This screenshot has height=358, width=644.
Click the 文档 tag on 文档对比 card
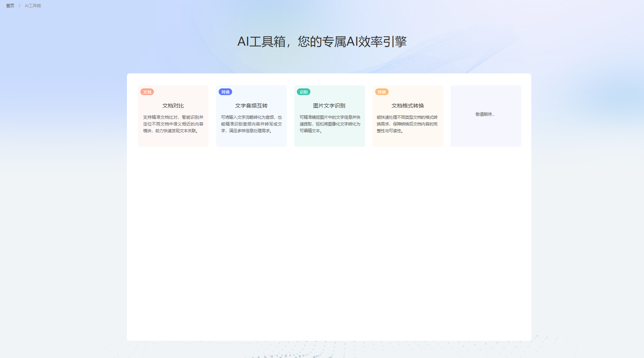147,92
